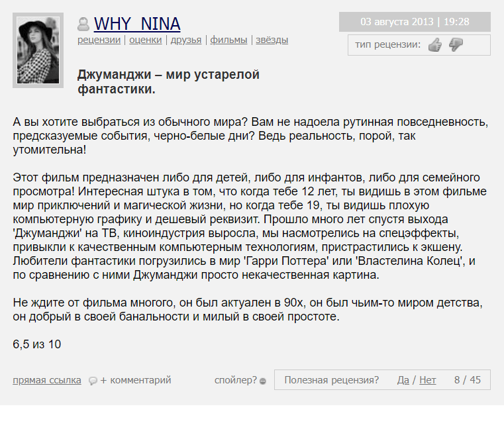Viewport: 504px width, 441px height.
Task: Add a comment via + комментарий
Action: coord(136,380)
